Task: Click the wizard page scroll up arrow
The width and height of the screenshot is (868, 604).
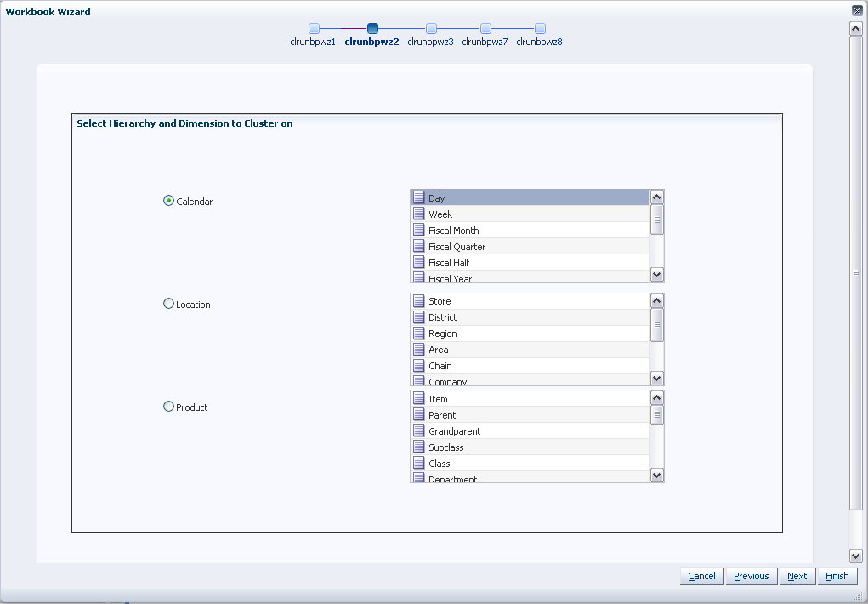Action: pyautogui.click(x=856, y=29)
